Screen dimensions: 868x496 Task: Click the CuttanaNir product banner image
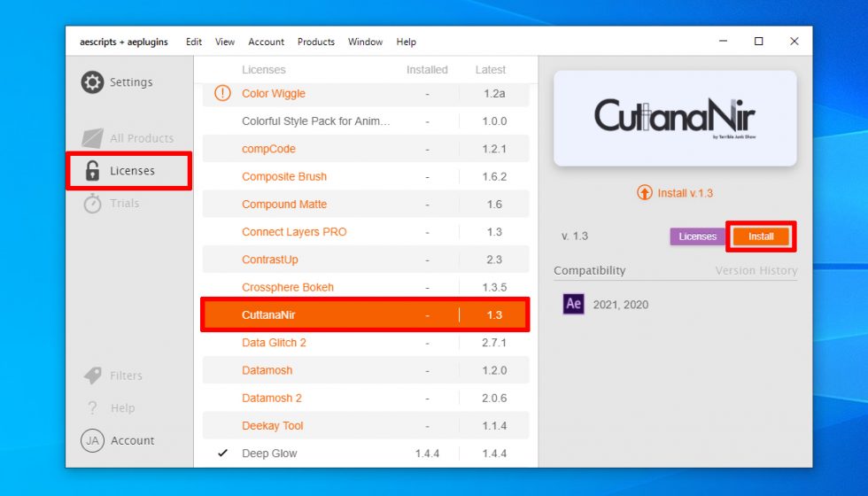tap(675, 118)
